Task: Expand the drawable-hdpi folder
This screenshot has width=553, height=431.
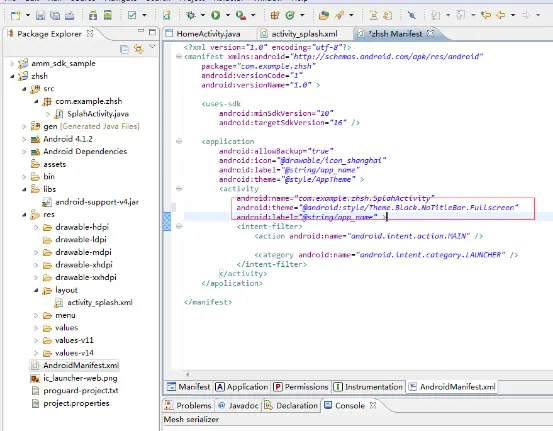Action: click(x=36, y=227)
